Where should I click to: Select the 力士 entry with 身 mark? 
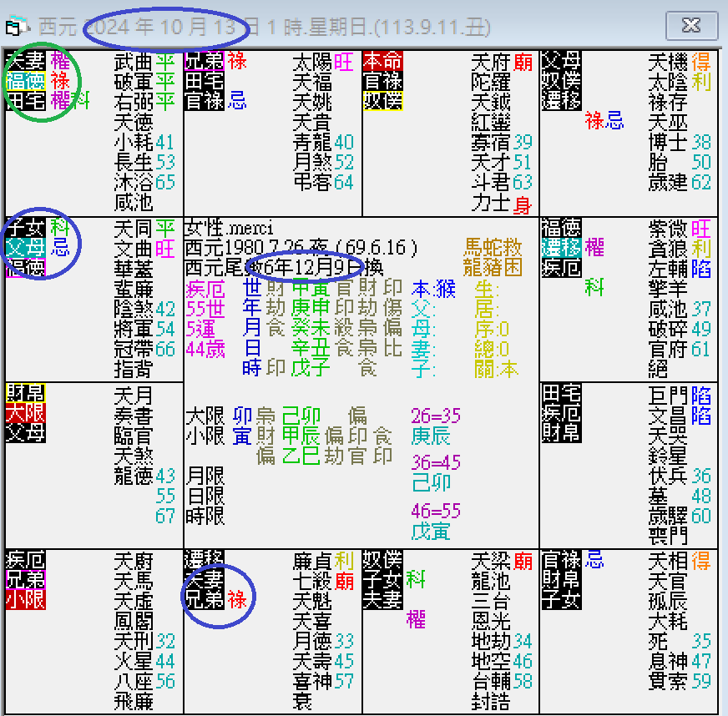pyautogui.click(x=491, y=203)
